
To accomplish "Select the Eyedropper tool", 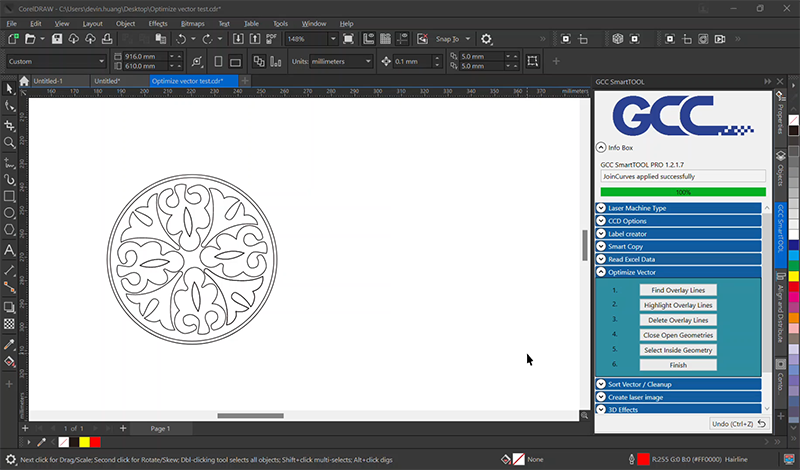I will pos(9,343).
